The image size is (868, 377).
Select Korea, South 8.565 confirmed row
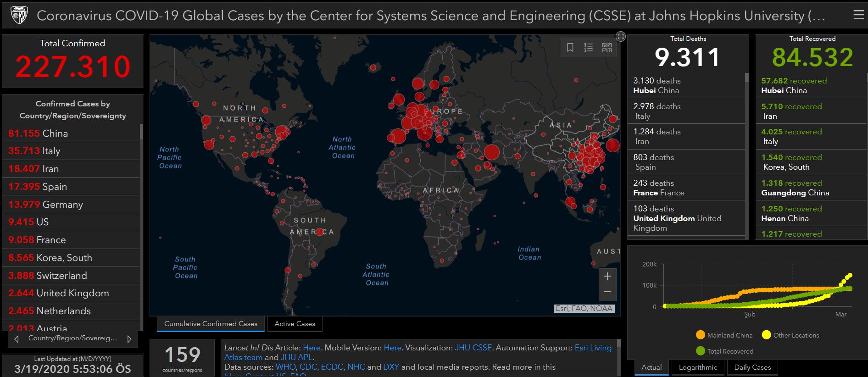tap(71, 258)
